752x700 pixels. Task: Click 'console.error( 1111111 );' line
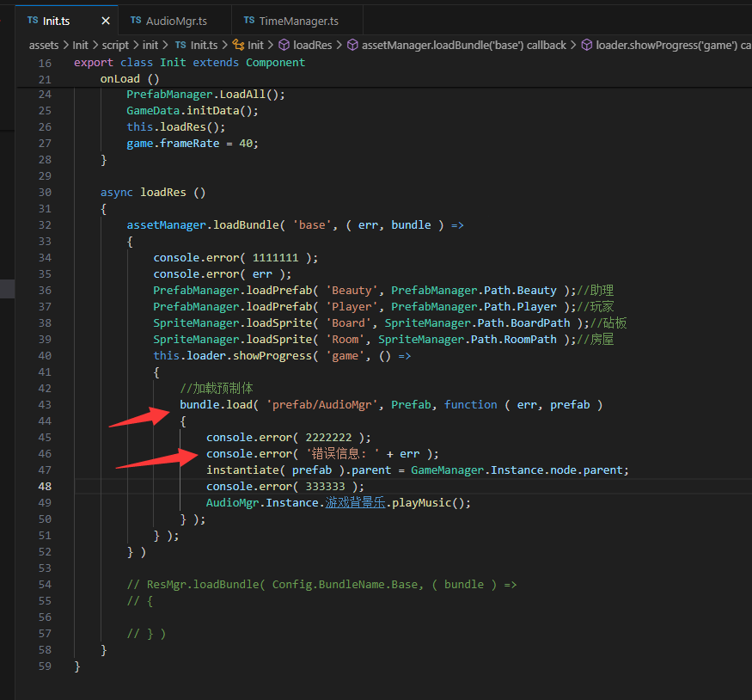click(x=235, y=258)
